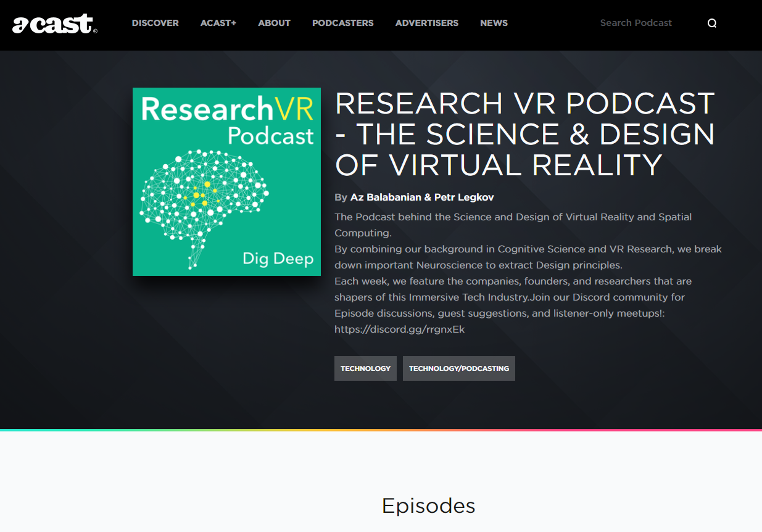Open the Discover menu

155,23
